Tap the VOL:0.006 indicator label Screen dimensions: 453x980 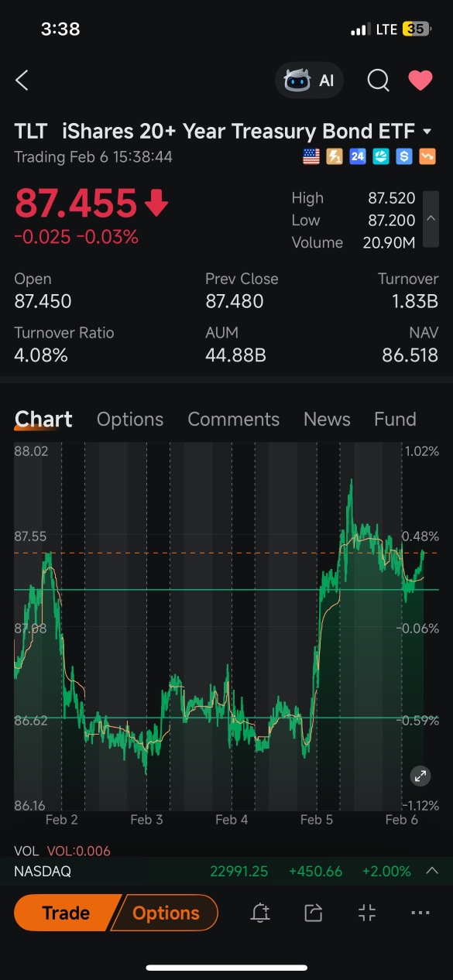[x=78, y=851]
